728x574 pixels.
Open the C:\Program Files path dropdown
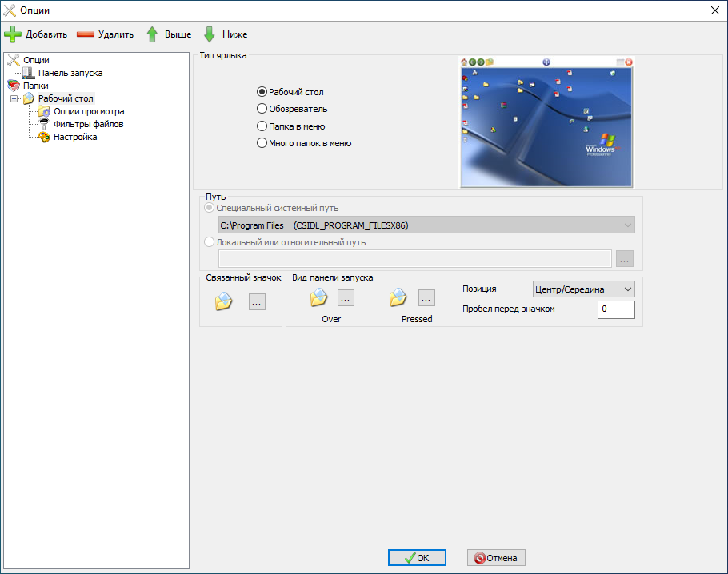tap(426, 225)
